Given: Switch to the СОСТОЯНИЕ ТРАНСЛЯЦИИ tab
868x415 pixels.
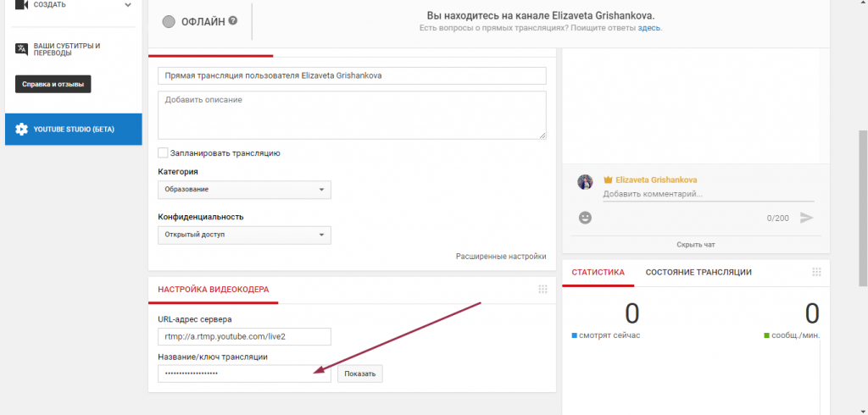Looking at the screenshot, I should (x=698, y=272).
